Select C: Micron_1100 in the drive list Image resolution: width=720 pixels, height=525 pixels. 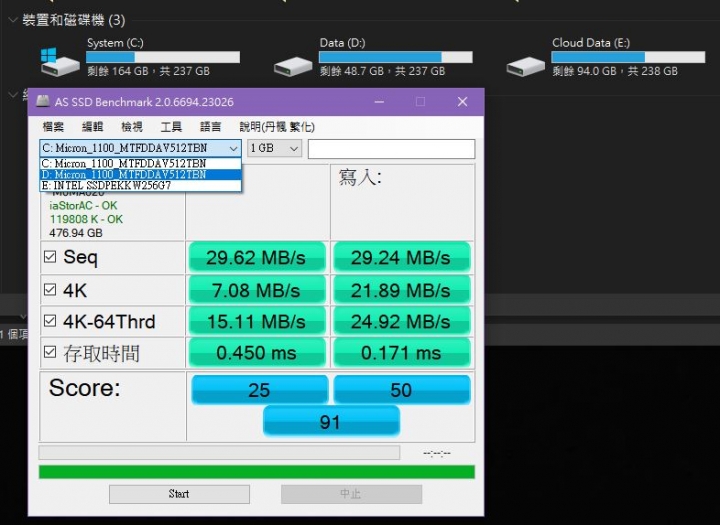tap(140, 164)
